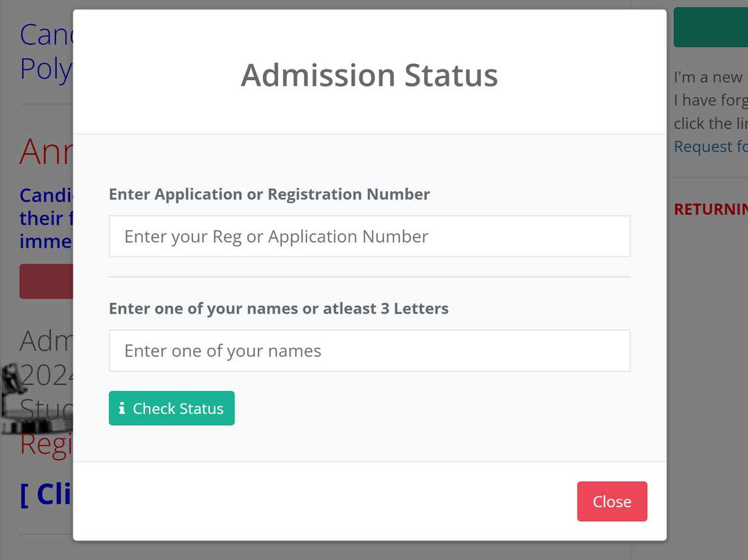Click the Check Status button
Screen dimensions: 748x560
[171, 408]
